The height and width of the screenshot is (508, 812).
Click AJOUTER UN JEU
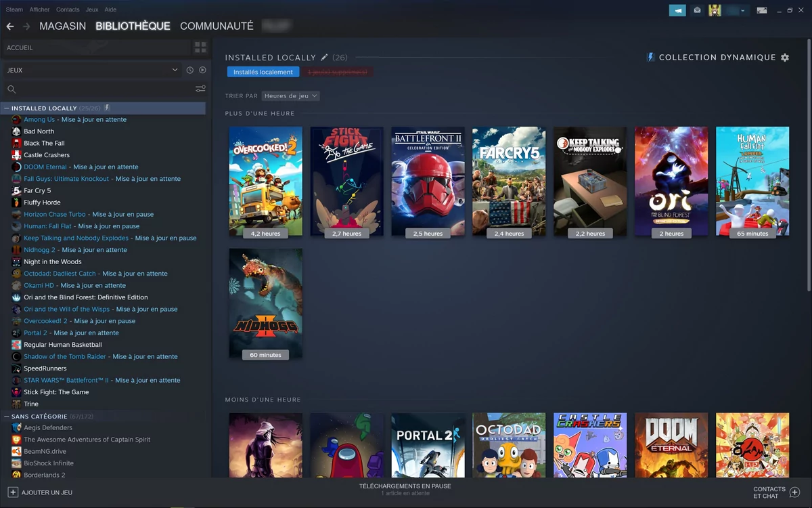click(41, 492)
